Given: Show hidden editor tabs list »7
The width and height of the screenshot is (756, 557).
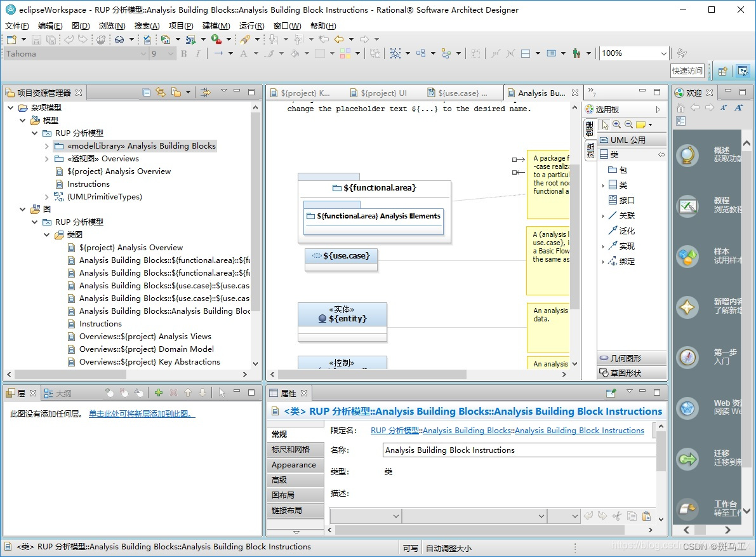Looking at the screenshot, I should pyautogui.click(x=592, y=92).
